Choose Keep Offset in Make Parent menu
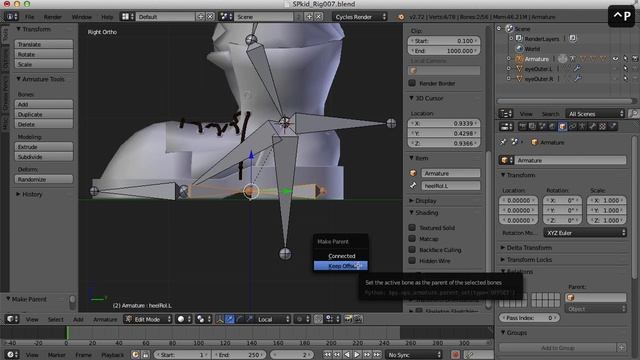640x360 pixels. tap(341, 266)
